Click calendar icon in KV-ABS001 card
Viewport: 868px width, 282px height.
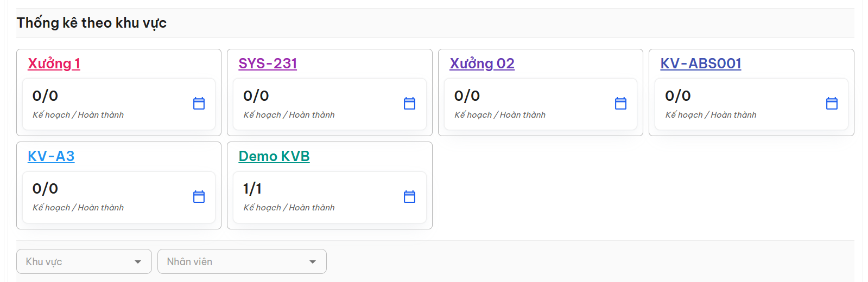[x=832, y=104]
